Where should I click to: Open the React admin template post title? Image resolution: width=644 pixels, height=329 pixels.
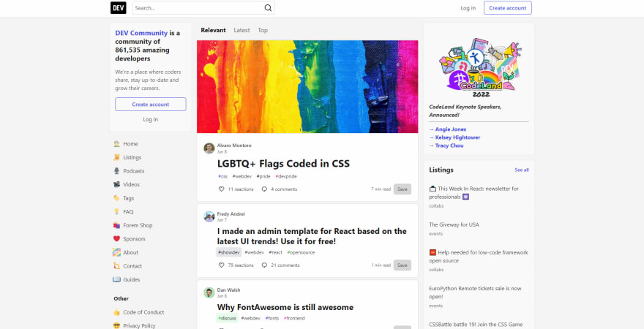pos(312,236)
